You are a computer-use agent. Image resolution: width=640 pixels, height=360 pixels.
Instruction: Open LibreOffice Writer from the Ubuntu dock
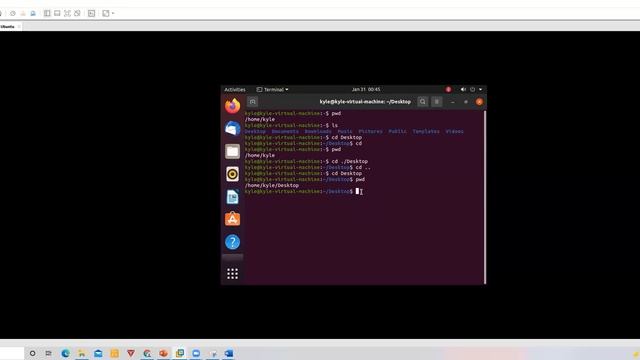233,197
